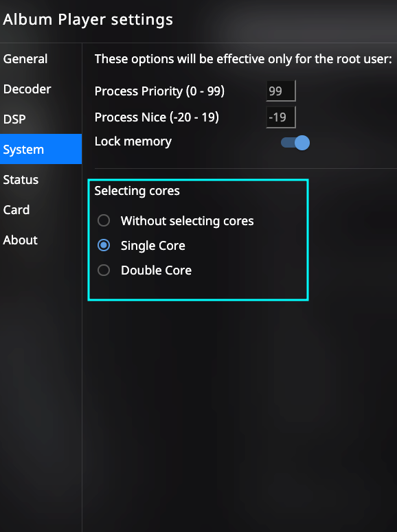Screen dimensions: 397x532
Task: Click the root user notice text
Action: pyautogui.click(x=243, y=59)
